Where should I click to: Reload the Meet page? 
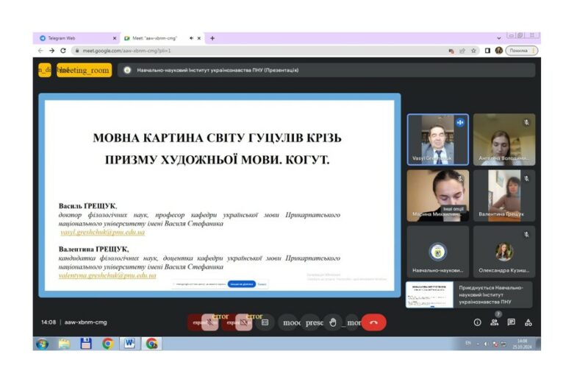(x=63, y=51)
